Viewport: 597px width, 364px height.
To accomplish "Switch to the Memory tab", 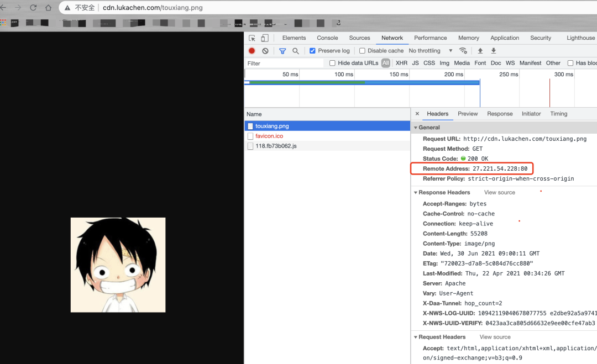I will tap(469, 38).
